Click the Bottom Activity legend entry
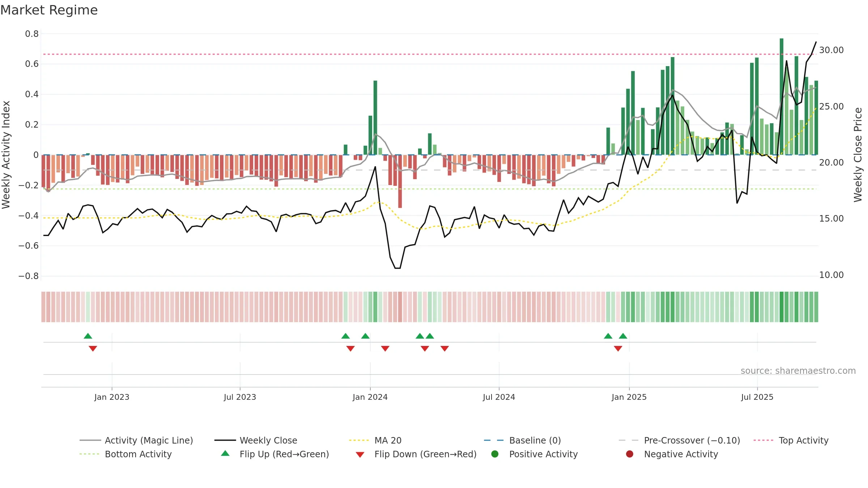The height and width of the screenshot is (488, 868). pos(125,454)
